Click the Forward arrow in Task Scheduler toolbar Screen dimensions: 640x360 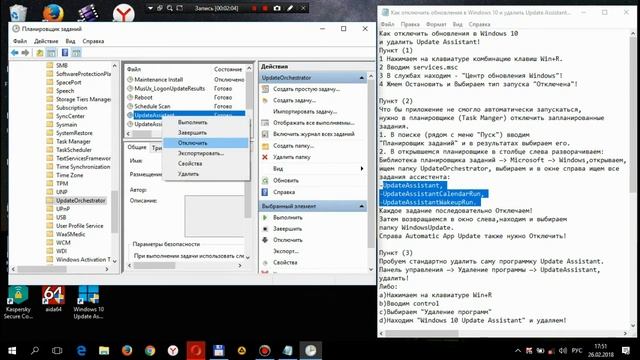coord(25,53)
